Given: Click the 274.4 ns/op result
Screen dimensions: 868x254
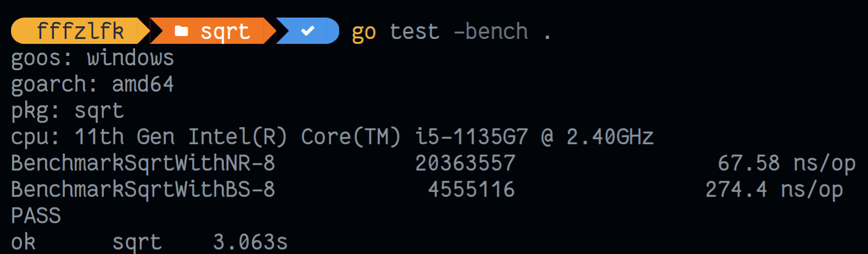Looking at the screenshot, I should click(774, 190).
